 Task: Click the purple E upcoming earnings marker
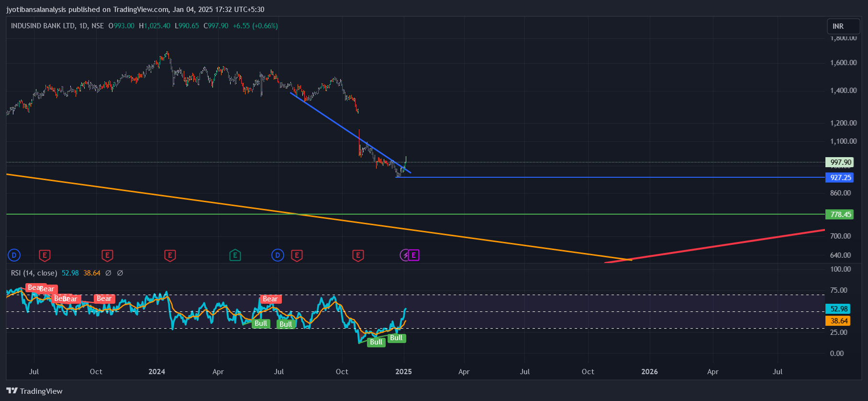(x=414, y=255)
